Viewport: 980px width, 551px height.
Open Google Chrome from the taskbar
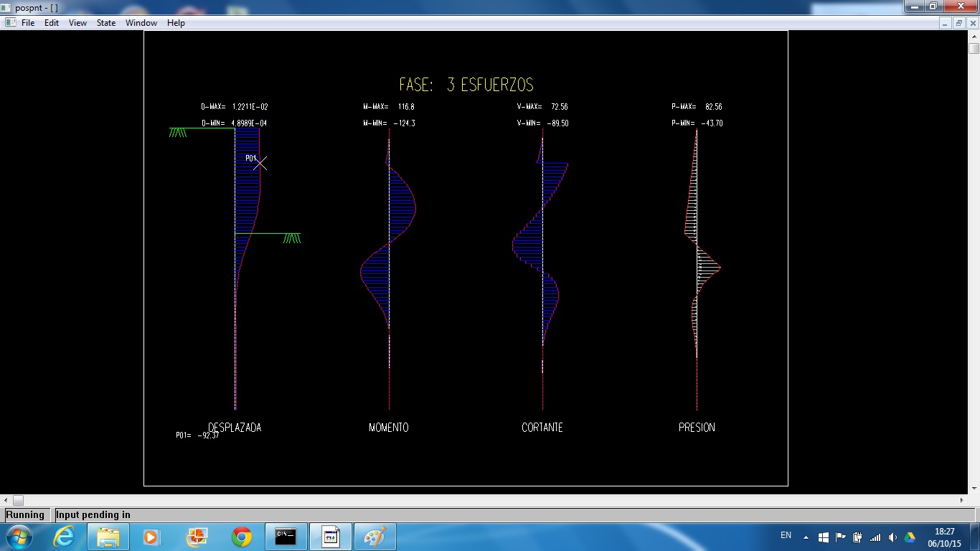point(242,537)
